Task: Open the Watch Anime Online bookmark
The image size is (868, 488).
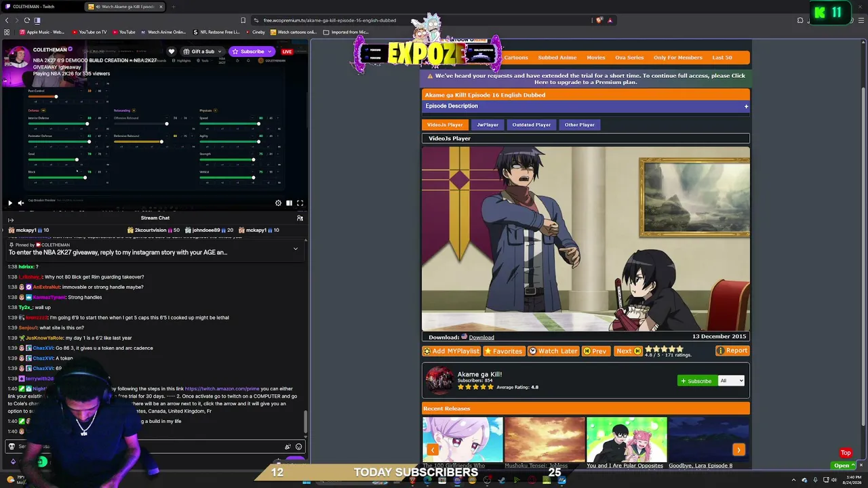Action: point(163,32)
